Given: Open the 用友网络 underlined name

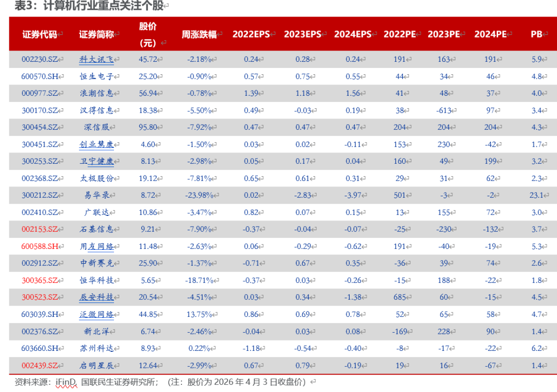Looking at the screenshot, I should [x=96, y=246].
